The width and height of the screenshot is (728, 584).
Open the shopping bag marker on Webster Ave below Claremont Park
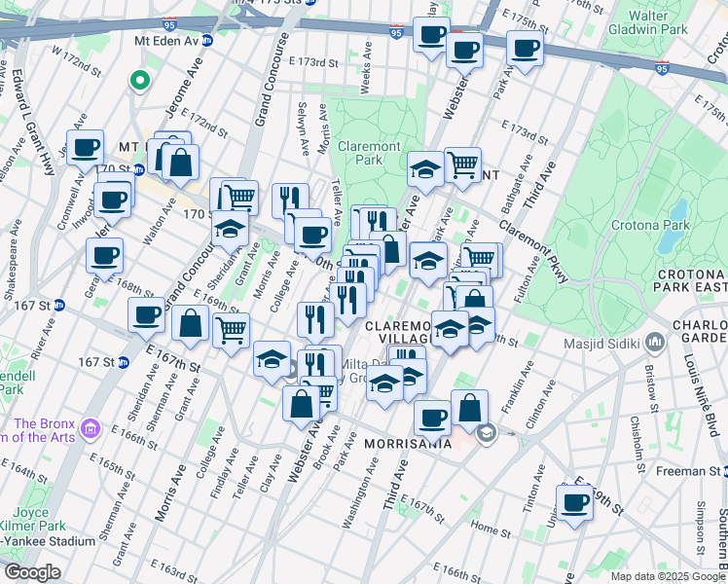pos(391,250)
